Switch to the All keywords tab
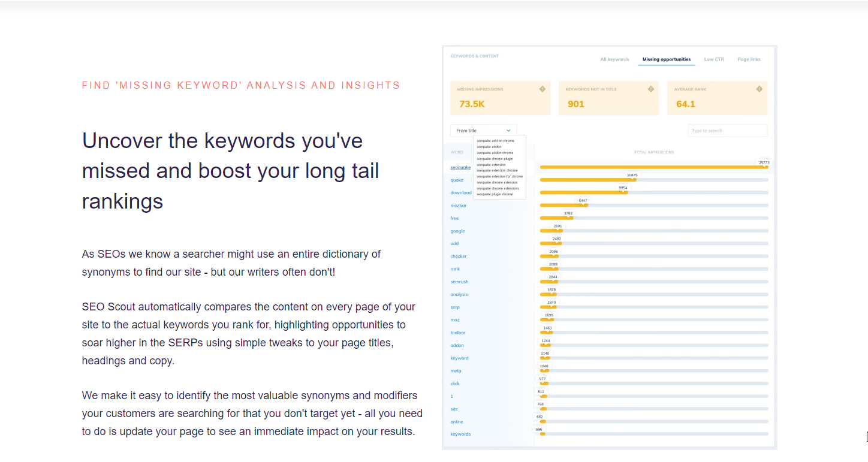Image resolution: width=868 pixels, height=462 pixels. point(614,59)
